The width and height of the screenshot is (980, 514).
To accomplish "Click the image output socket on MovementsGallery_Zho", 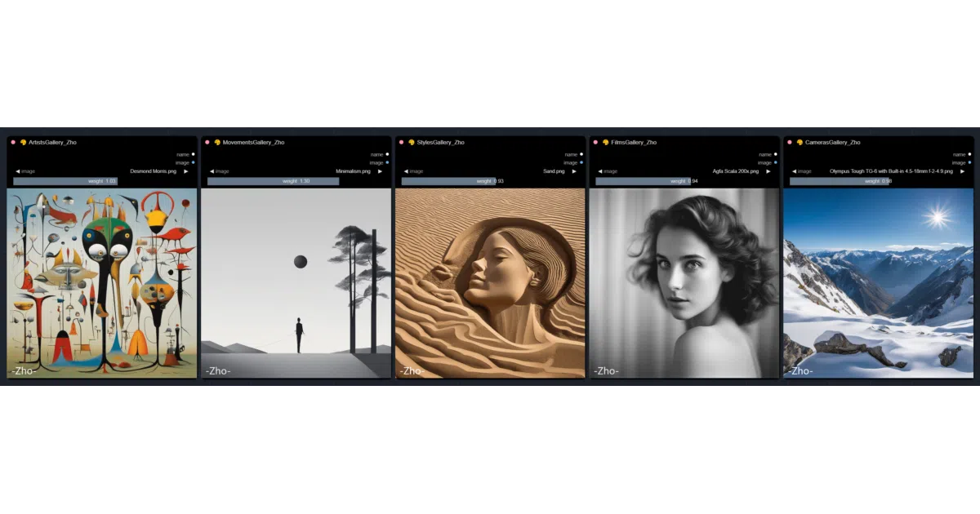I will pyautogui.click(x=387, y=162).
